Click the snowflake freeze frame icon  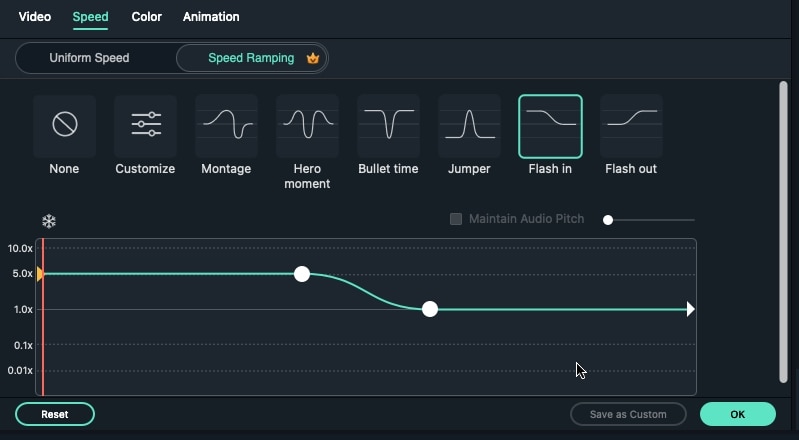pos(49,221)
